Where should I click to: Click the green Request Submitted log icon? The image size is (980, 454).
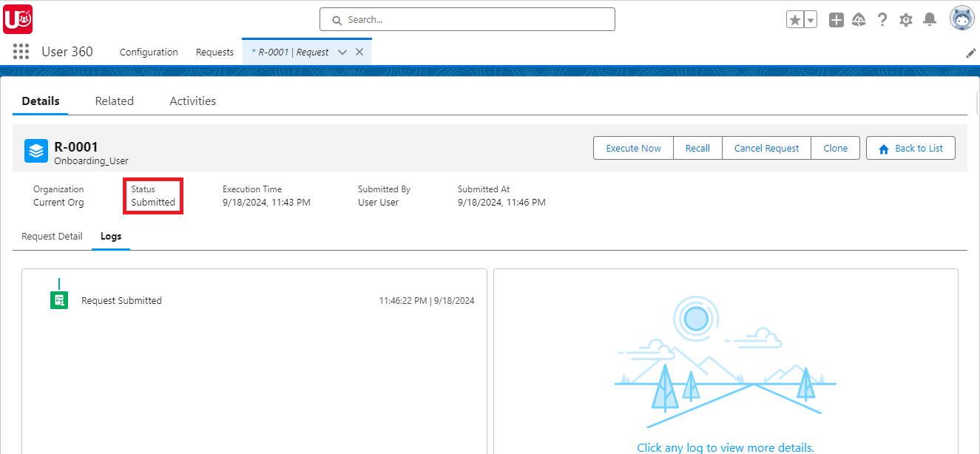click(x=59, y=300)
